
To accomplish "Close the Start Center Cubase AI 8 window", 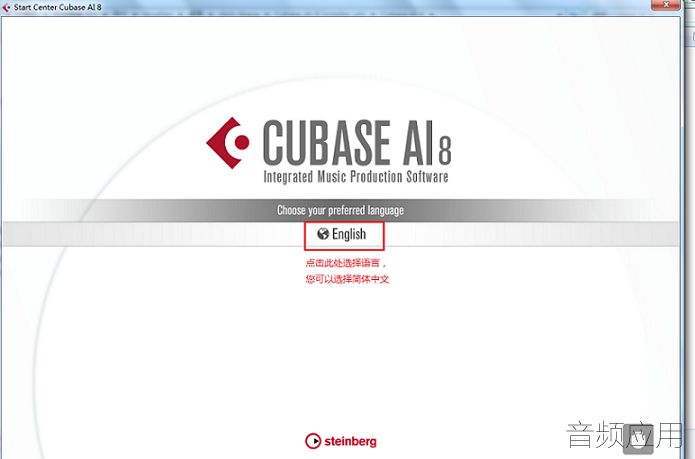I will 666,5.
